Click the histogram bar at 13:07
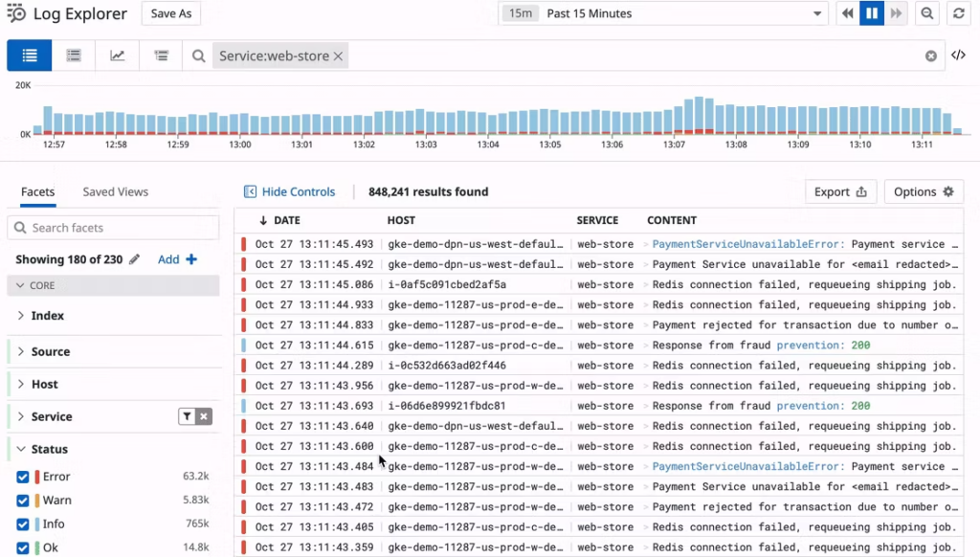The image size is (980, 557). (x=679, y=120)
